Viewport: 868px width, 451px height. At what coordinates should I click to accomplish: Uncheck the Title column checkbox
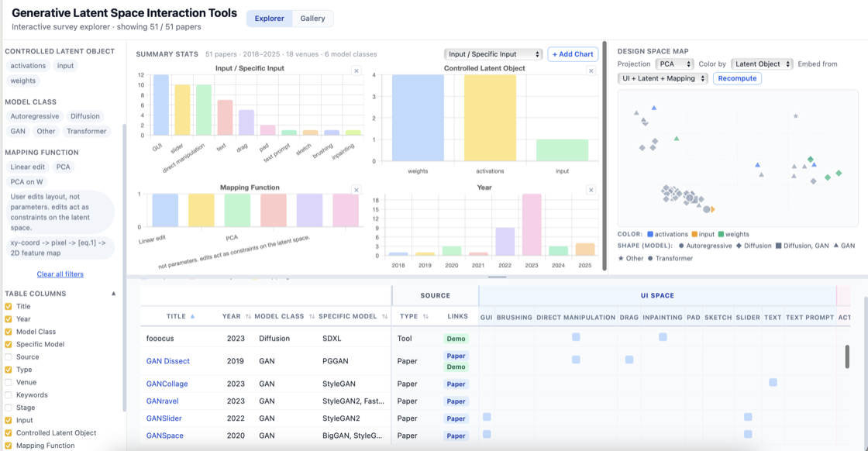click(x=9, y=306)
